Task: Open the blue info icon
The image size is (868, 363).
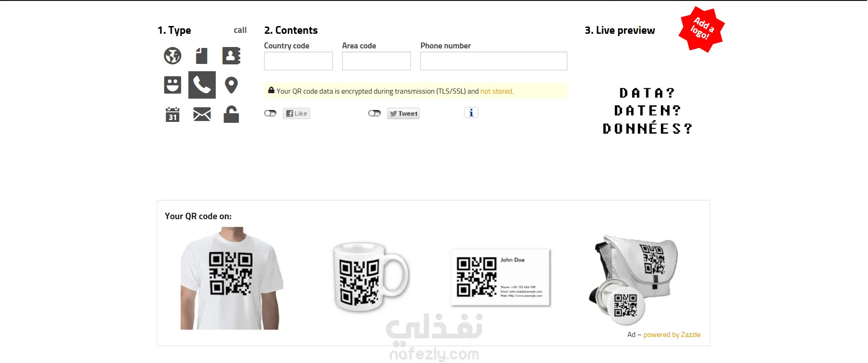Action: [x=471, y=113]
